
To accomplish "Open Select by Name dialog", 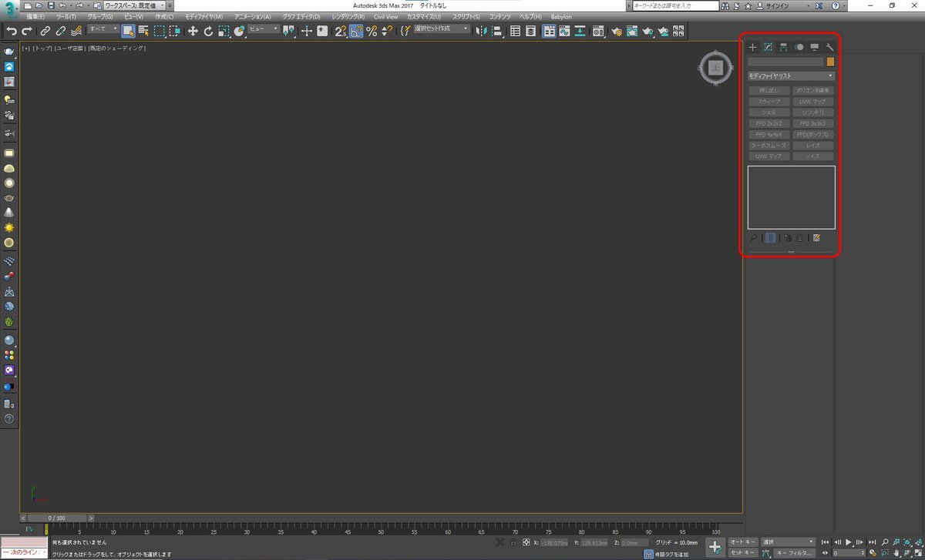I will 143,32.
